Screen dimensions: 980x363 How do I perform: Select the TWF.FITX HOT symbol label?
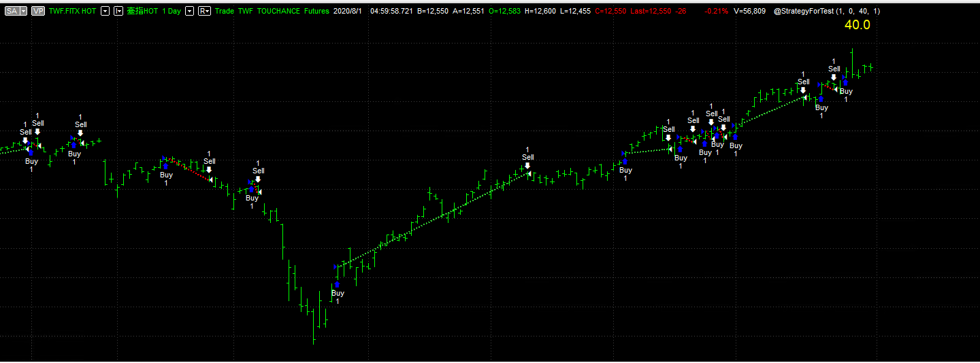coord(72,12)
